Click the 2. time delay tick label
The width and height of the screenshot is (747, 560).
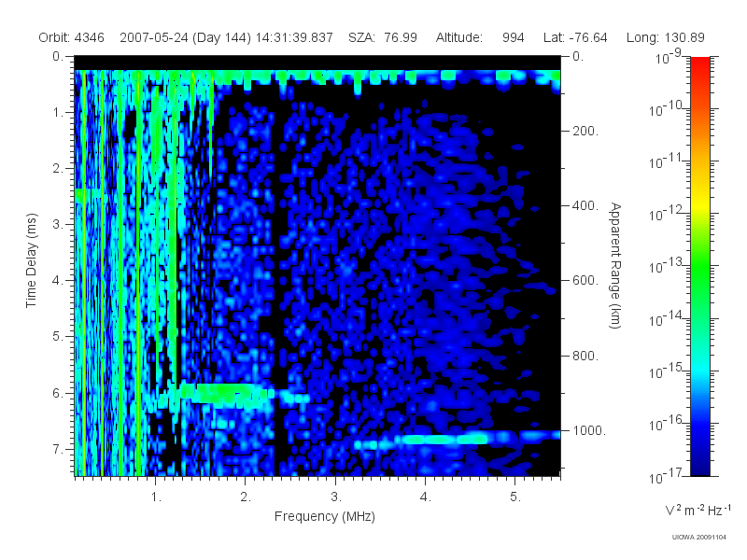[57, 169]
